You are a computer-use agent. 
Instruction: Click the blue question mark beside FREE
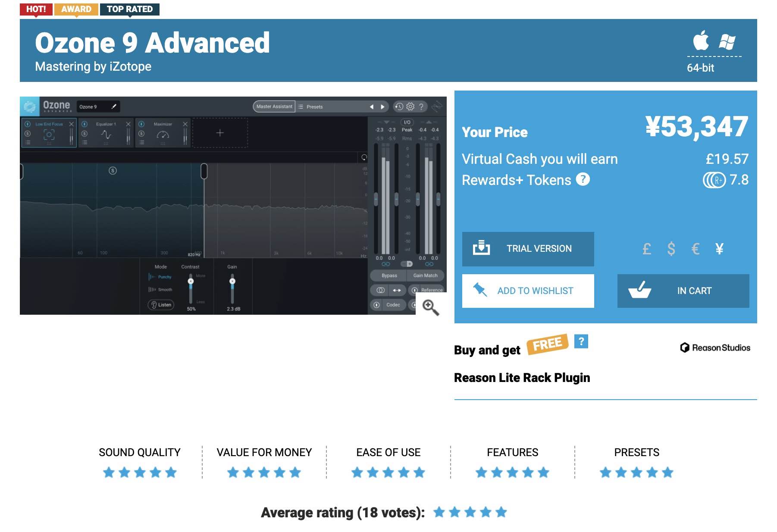[x=581, y=341]
